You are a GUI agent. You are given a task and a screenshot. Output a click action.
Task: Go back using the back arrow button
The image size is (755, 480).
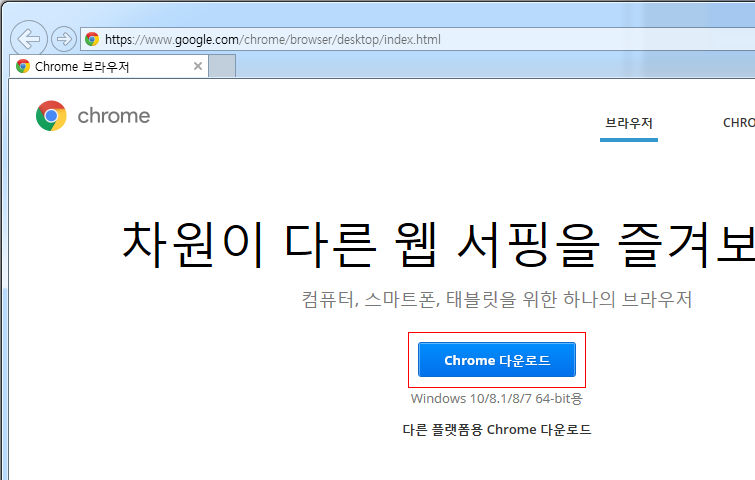coord(28,39)
